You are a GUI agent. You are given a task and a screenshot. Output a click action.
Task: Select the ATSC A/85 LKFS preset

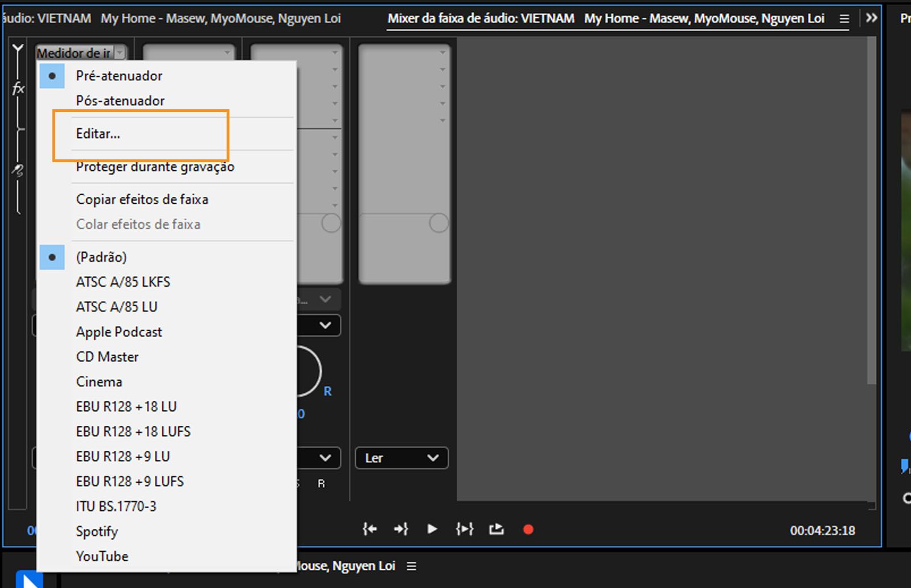[166, 282]
